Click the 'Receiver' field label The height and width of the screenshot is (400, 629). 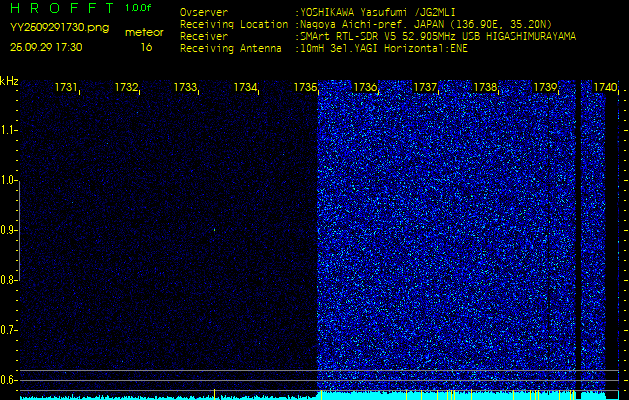pyautogui.click(x=204, y=37)
